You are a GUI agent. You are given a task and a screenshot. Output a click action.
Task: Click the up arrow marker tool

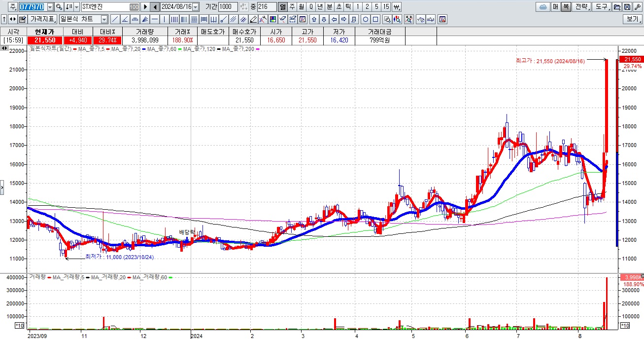point(314,19)
